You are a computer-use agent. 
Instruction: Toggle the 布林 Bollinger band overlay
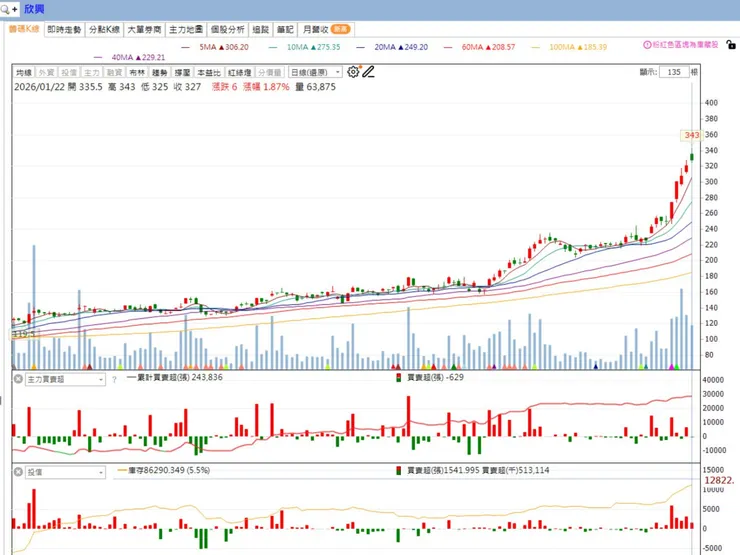point(137,72)
